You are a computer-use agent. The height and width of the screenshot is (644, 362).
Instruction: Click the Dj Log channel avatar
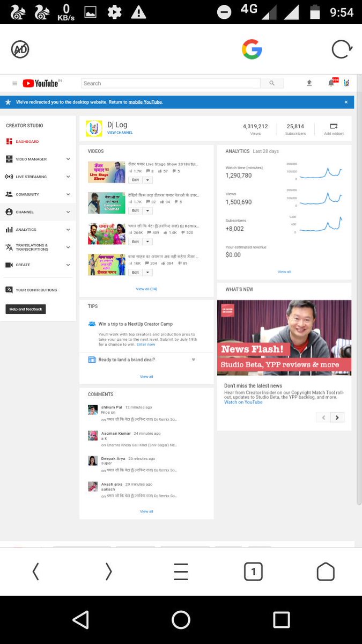click(x=94, y=128)
